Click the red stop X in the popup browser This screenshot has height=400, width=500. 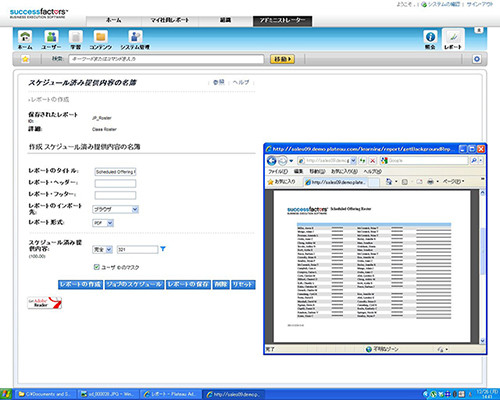click(x=373, y=161)
